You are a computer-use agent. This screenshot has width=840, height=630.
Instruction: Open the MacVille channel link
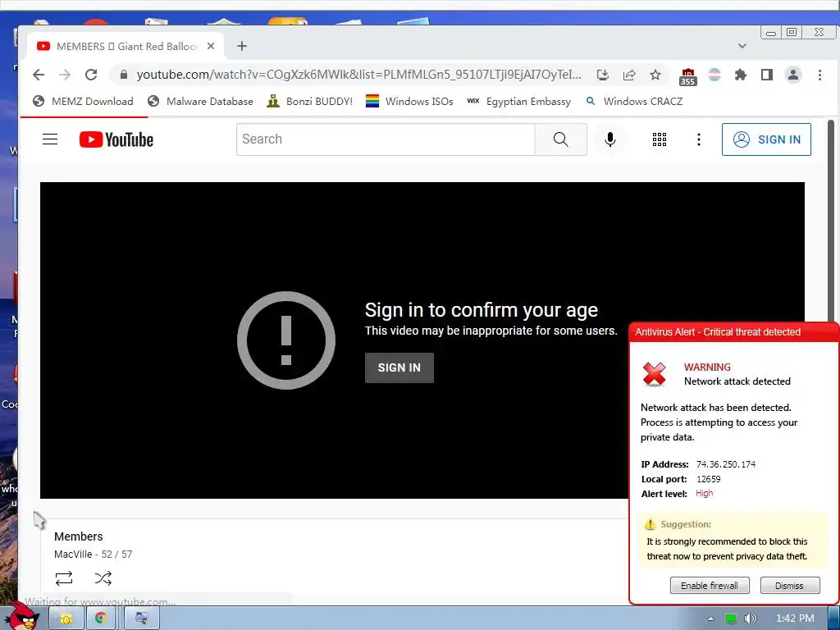tap(73, 555)
